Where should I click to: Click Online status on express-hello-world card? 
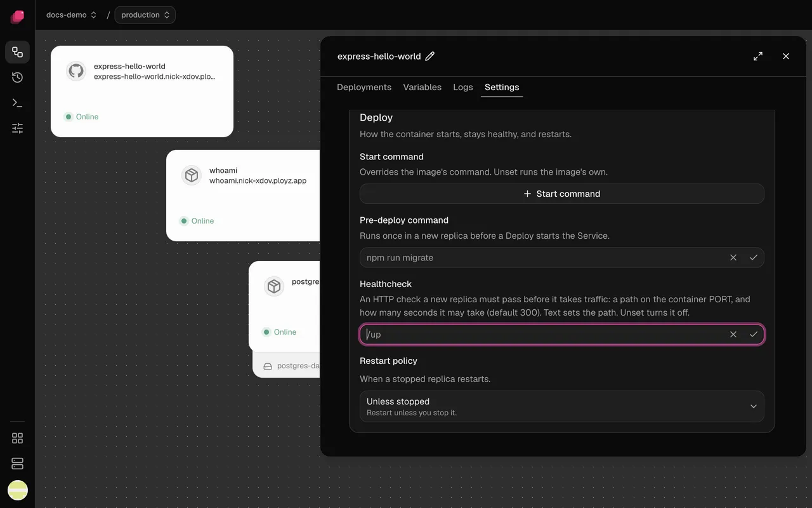81,117
